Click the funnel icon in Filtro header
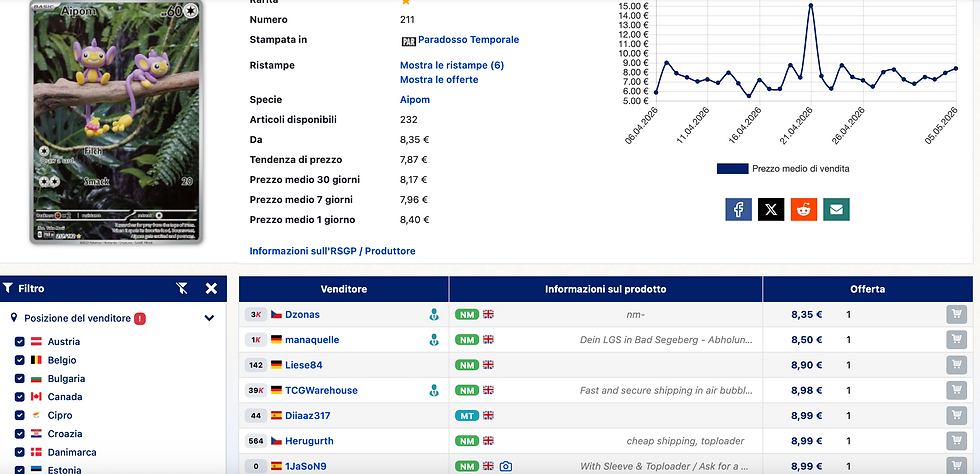Image resolution: width=980 pixels, height=474 pixels. pos(8,288)
